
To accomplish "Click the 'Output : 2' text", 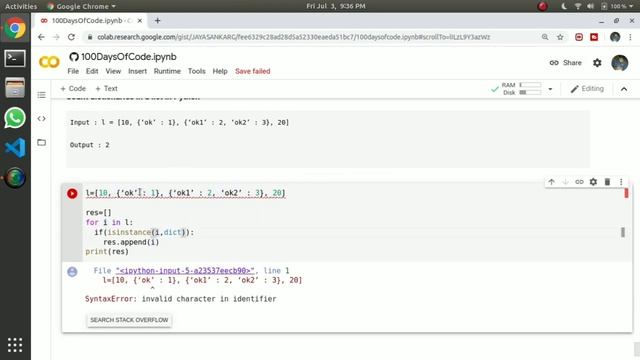I will (x=89, y=145).
